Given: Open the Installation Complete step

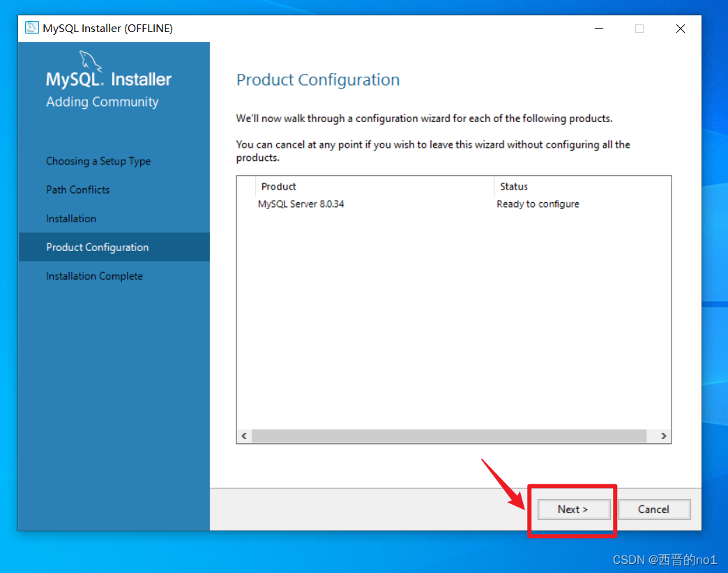Looking at the screenshot, I should tap(94, 276).
